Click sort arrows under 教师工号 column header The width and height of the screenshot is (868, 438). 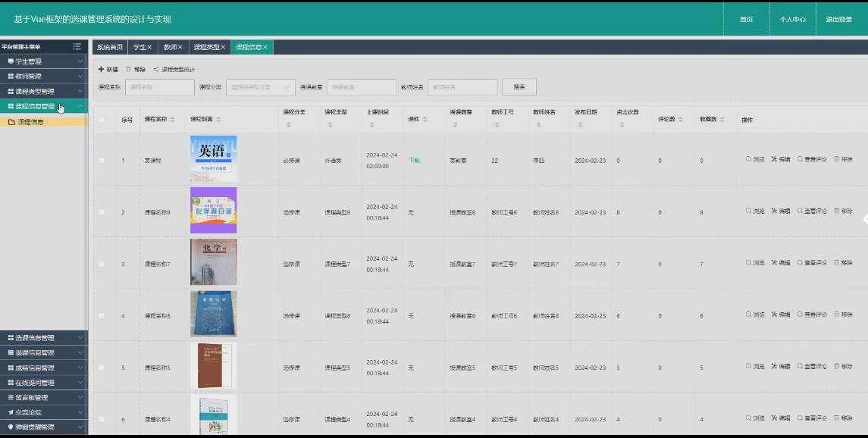497,125
